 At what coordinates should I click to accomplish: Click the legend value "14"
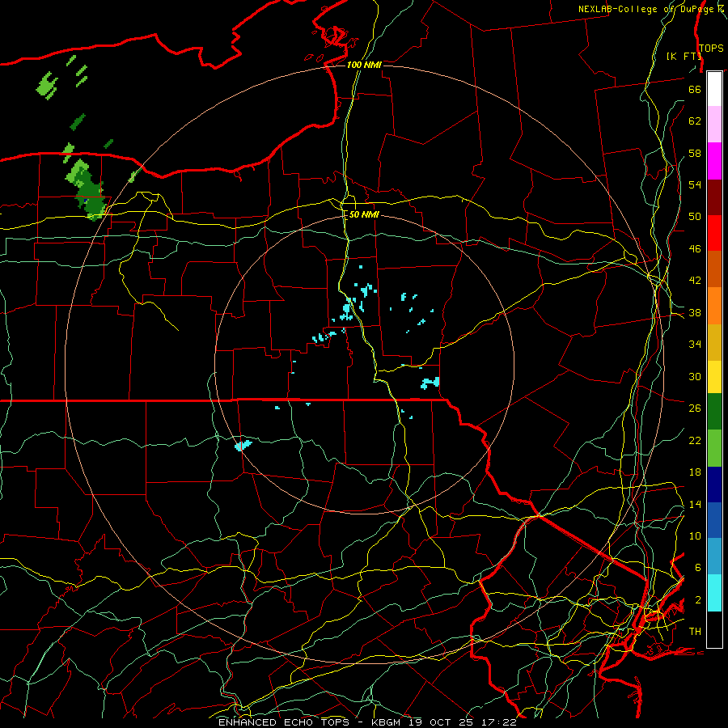pos(695,504)
